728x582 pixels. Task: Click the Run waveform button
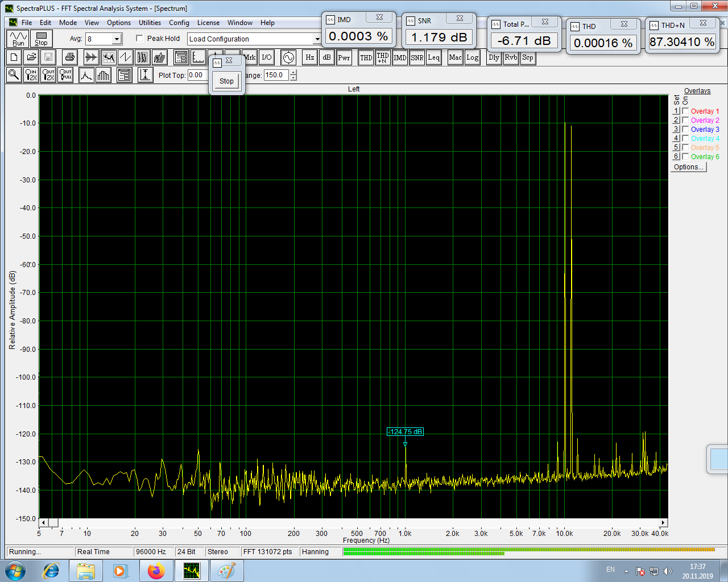18,39
